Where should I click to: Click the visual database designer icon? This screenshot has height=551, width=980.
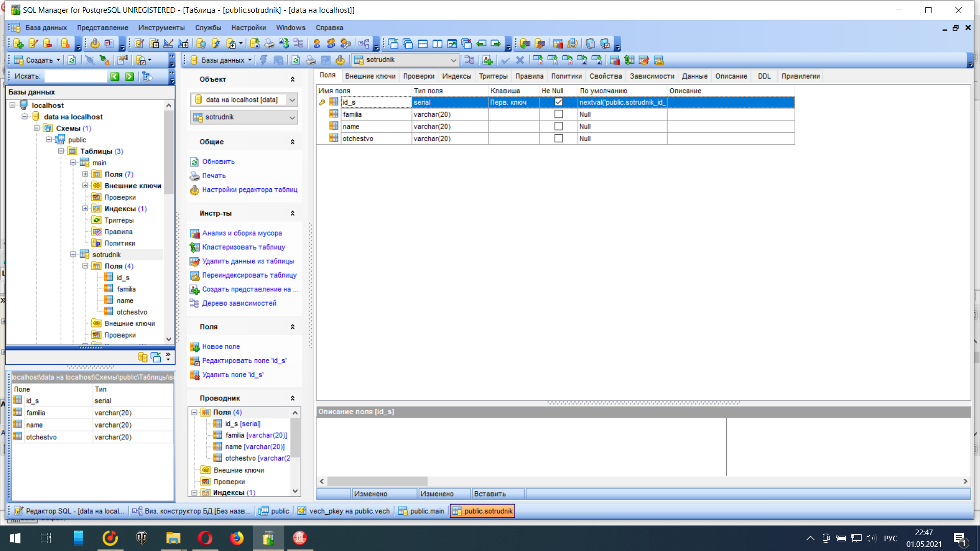pos(364,44)
